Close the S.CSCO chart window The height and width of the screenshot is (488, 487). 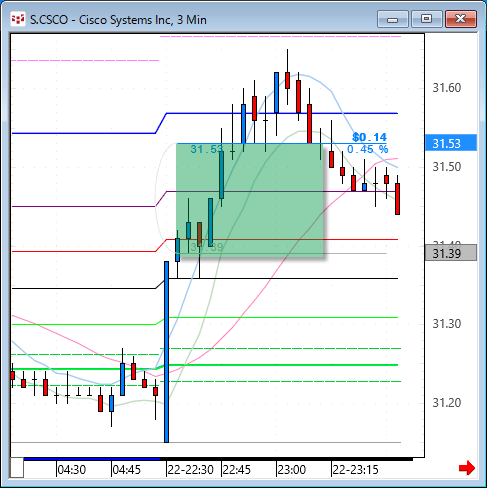click(461, 19)
